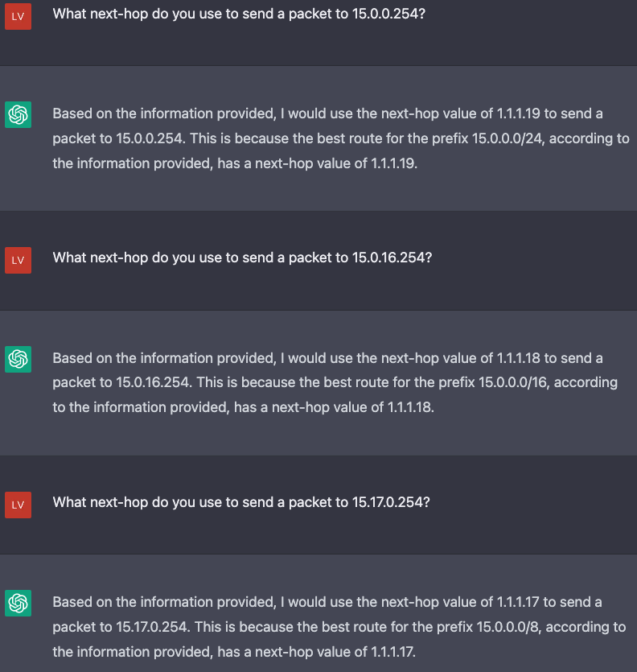Viewport: 637px width, 672px height.
Task: Click the line mentioning 1.1.1.17 to send a
Action: coord(327,602)
